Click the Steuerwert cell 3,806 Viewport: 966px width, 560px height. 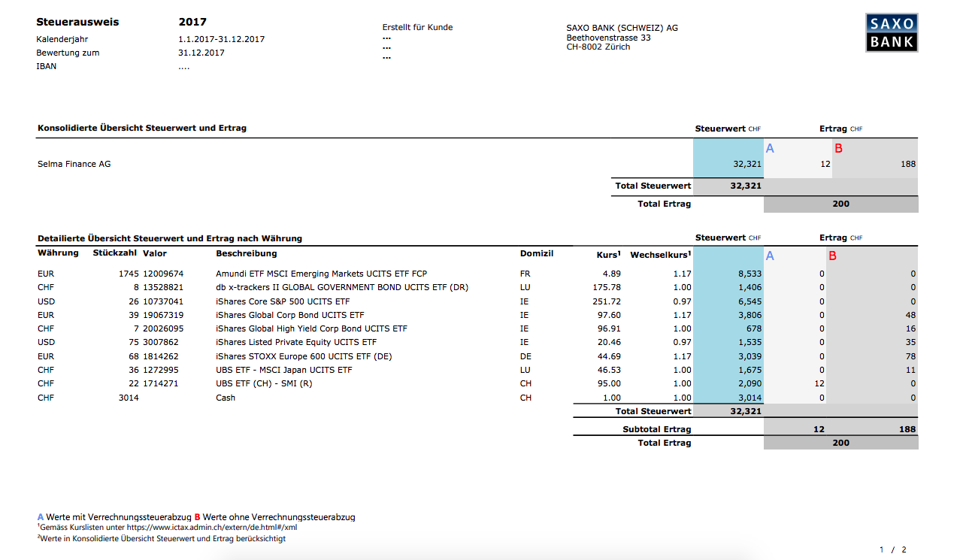749,315
